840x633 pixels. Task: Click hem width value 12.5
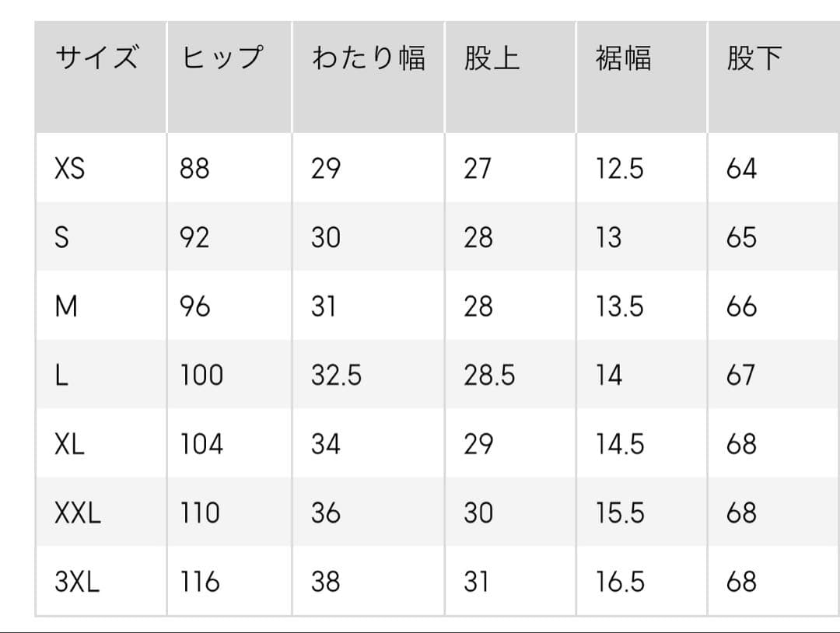click(x=620, y=168)
